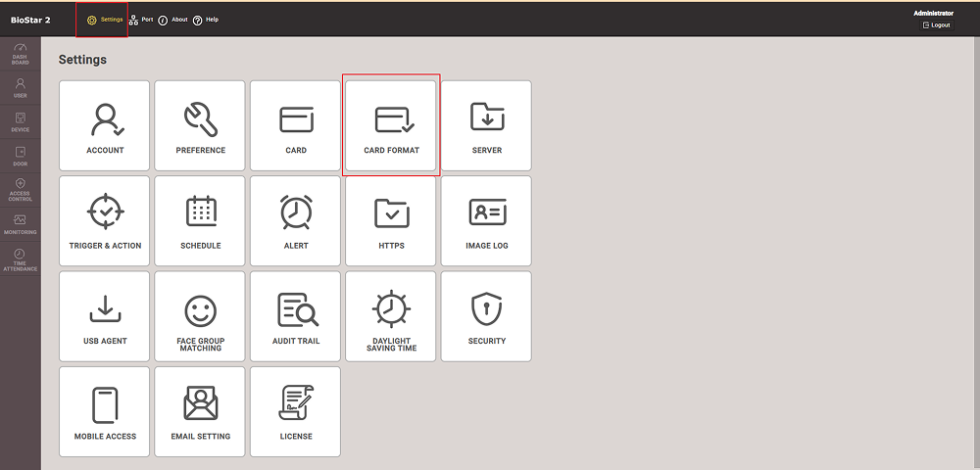980x470 pixels.
Task: Click Settings in the top menu
Action: click(x=105, y=20)
